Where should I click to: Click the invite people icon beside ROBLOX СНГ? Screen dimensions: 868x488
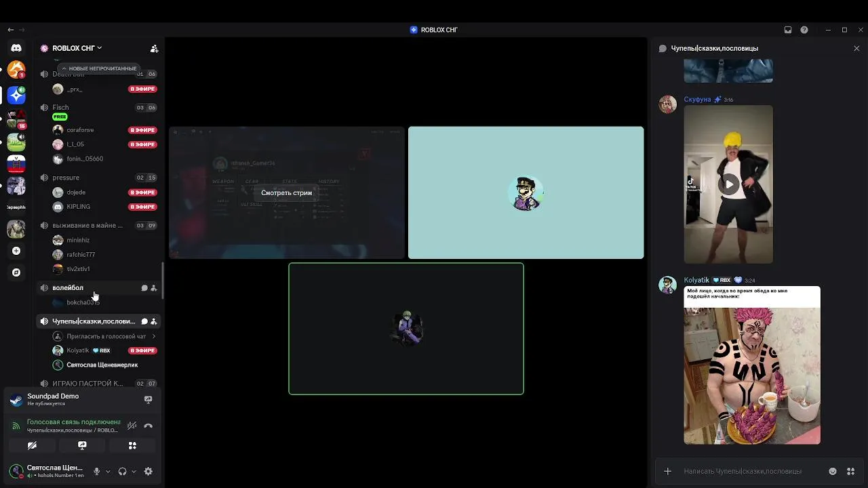[x=154, y=48]
